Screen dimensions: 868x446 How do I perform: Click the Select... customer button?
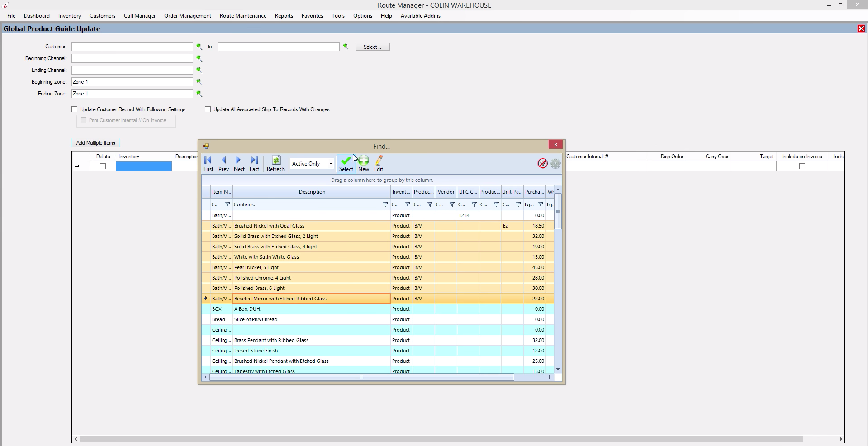373,47
